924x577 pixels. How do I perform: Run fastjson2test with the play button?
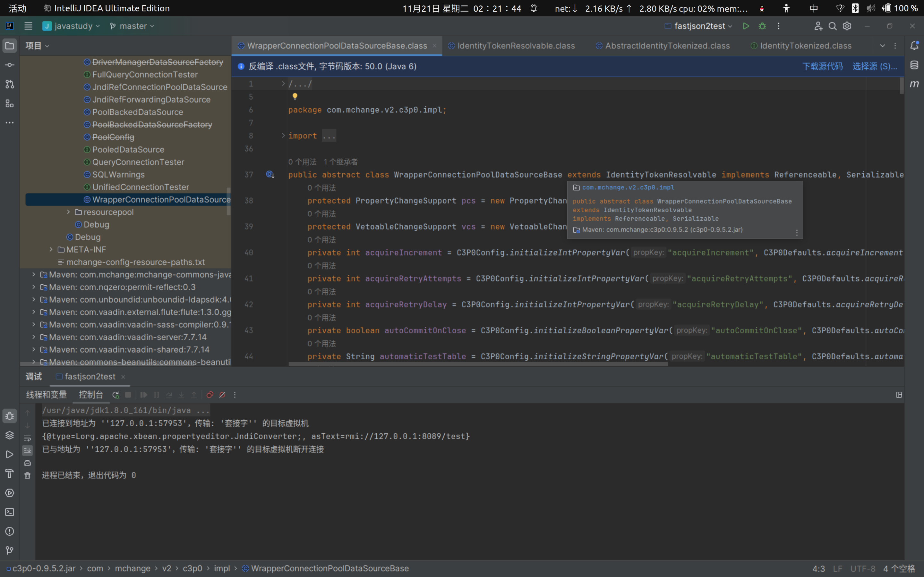pyautogui.click(x=746, y=26)
